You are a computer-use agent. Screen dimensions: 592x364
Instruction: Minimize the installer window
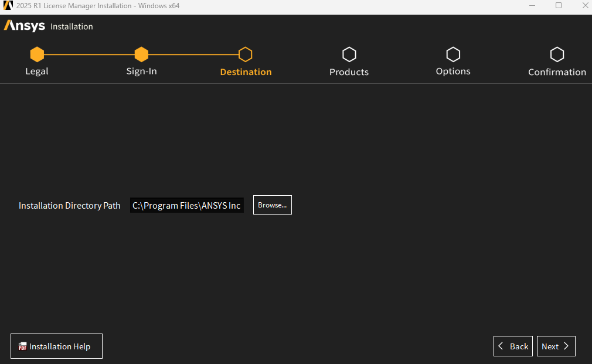tap(532, 6)
